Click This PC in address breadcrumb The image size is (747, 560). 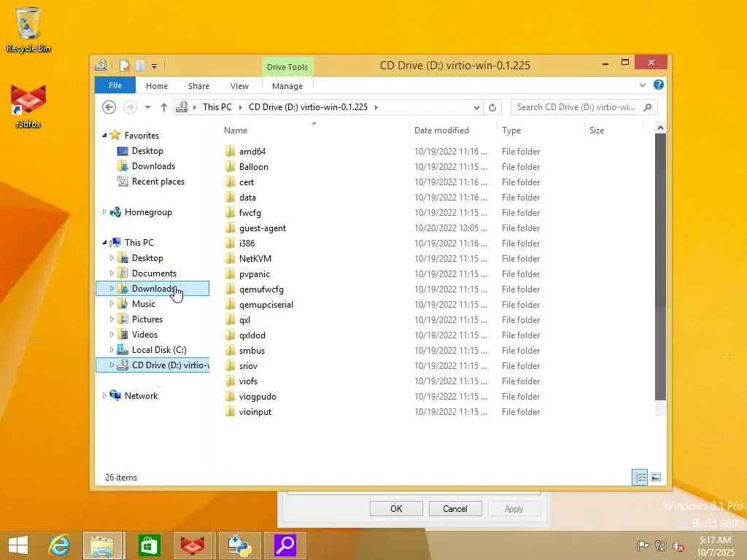point(217,107)
